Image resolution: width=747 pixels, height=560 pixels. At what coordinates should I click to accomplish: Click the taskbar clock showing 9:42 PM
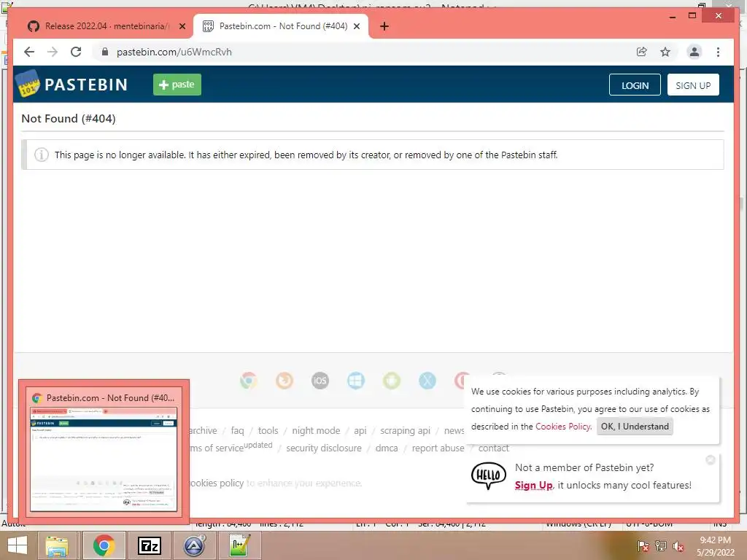[715, 546]
